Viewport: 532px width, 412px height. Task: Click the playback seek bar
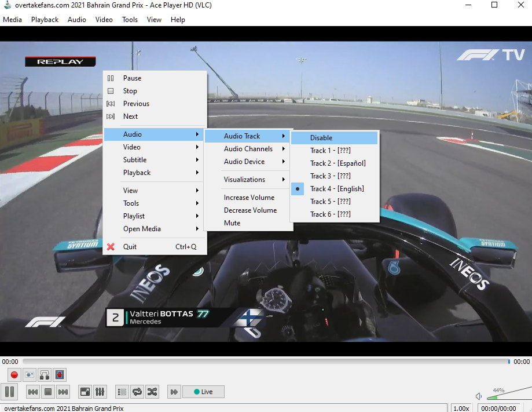[x=266, y=362]
